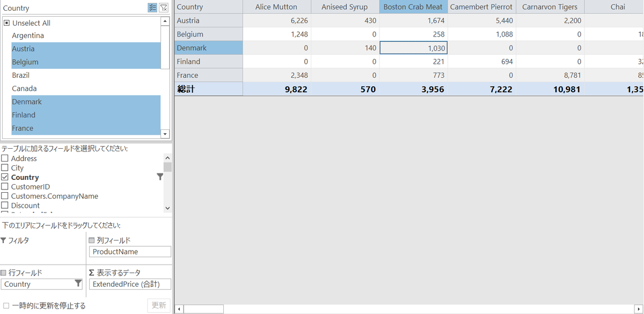Clear the Country filter with funnel-x icon
This screenshot has width=644, height=314.
click(x=164, y=8)
